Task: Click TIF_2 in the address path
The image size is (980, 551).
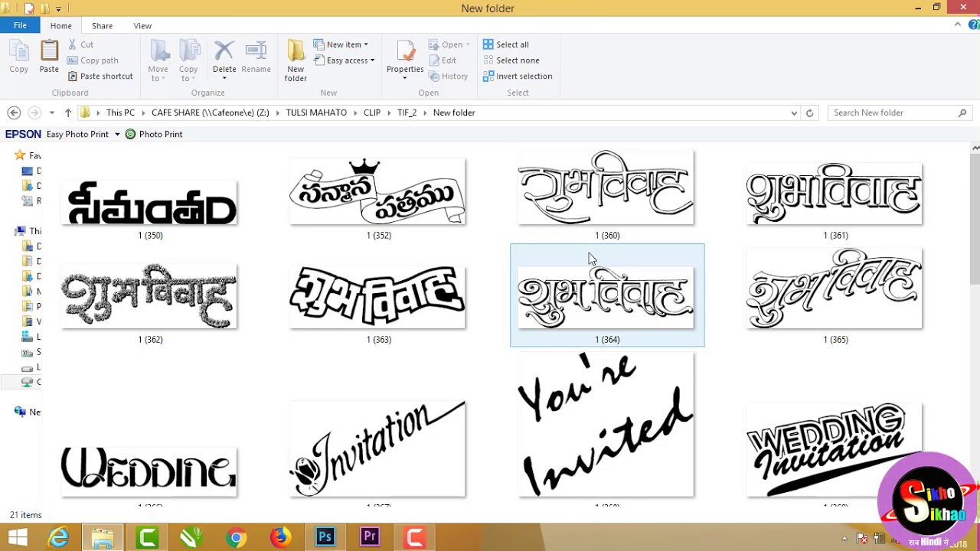Action: pos(407,112)
